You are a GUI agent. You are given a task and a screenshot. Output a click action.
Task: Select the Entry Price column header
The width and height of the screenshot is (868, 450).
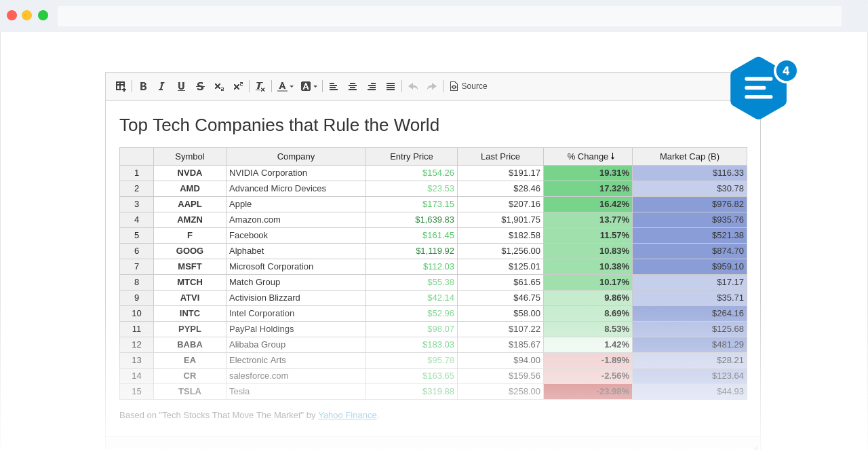pos(412,156)
